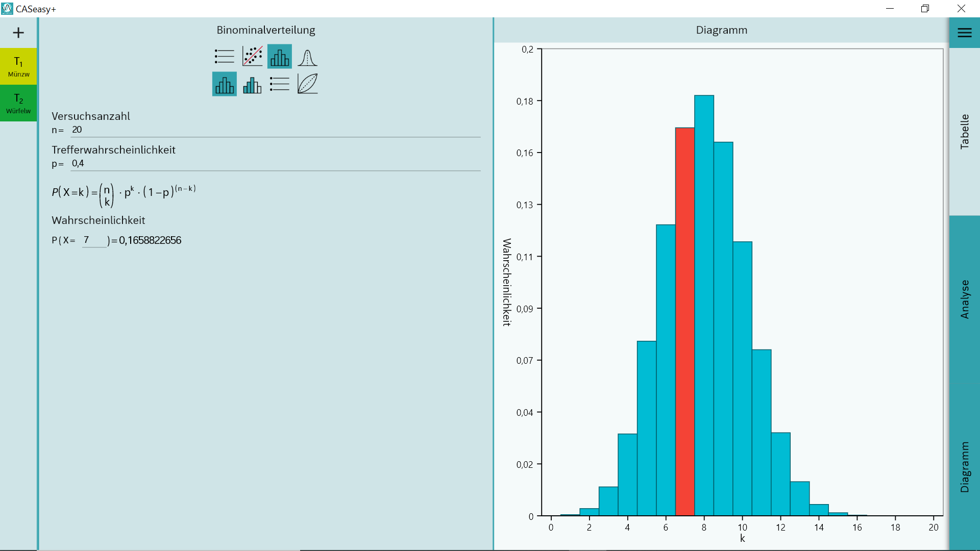Click the list icon beside the scatter plot icon

coord(225,57)
